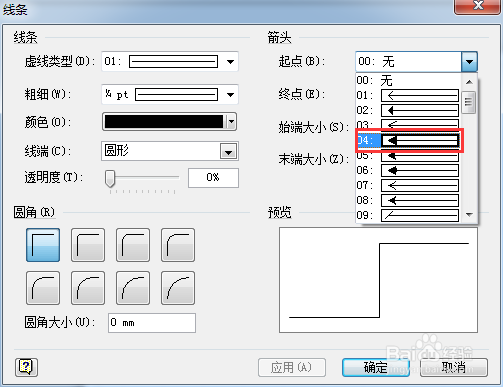Choose arrow style 02 filled arrowhead
The height and width of the screenshot is (387, 503).
(x=408, y=110)
